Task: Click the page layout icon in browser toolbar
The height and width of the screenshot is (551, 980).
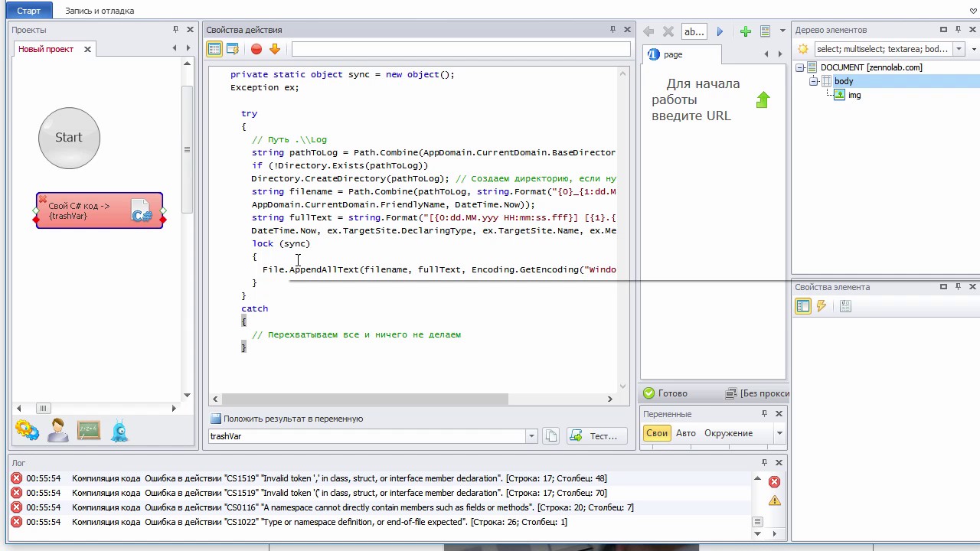Action: (765, 31)
